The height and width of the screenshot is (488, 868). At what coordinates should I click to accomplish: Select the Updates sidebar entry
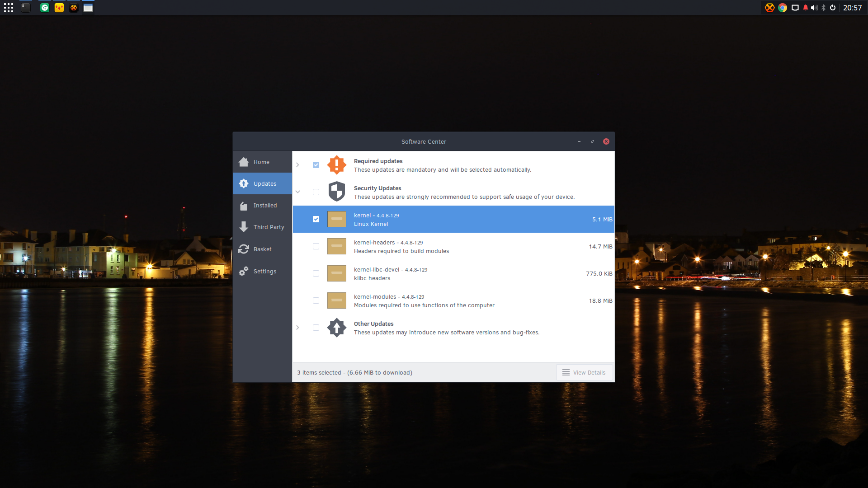click(262, 183)
